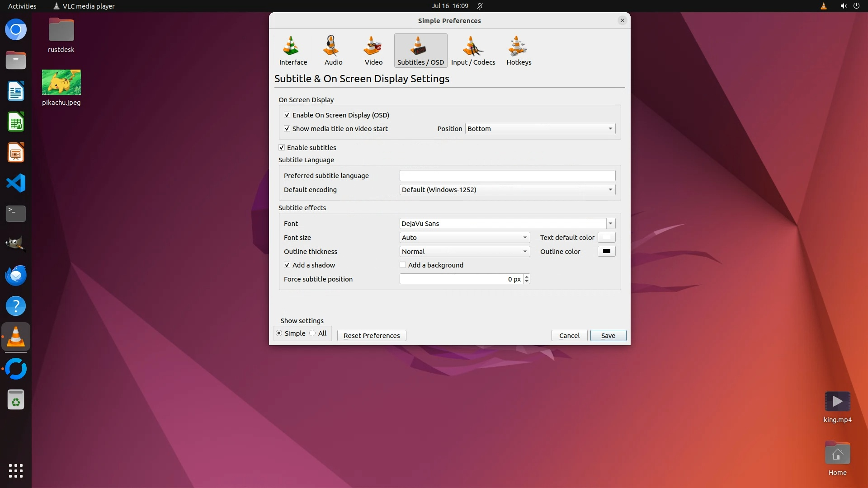This screenshot has width=868, height=488.
Task: Uncheck Show media title on video start
Action: click(287, 129)
